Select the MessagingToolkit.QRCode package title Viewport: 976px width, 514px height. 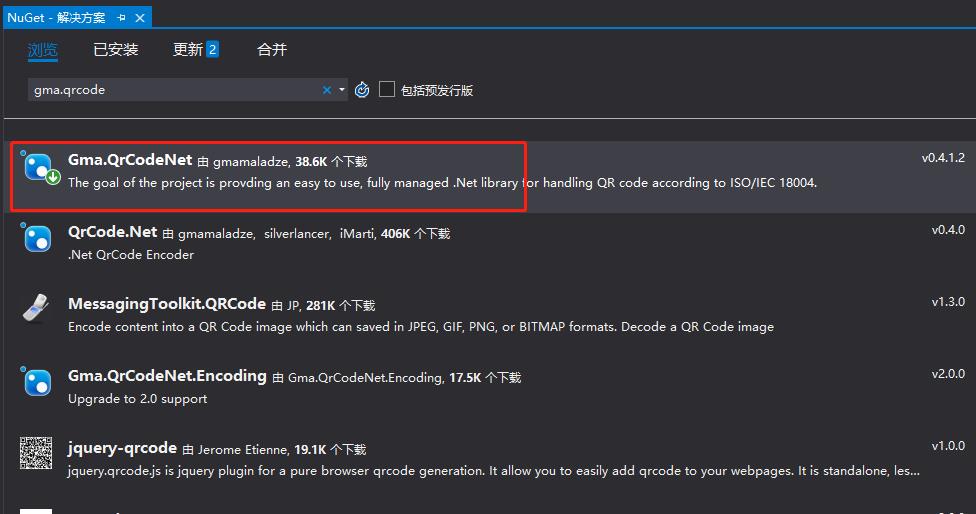coord(167,304)
